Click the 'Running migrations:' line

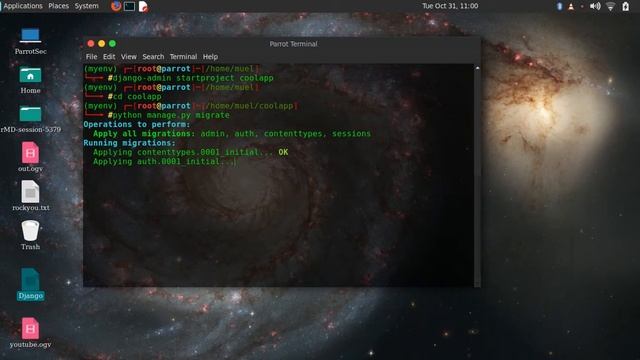click(x=129, y=143)
